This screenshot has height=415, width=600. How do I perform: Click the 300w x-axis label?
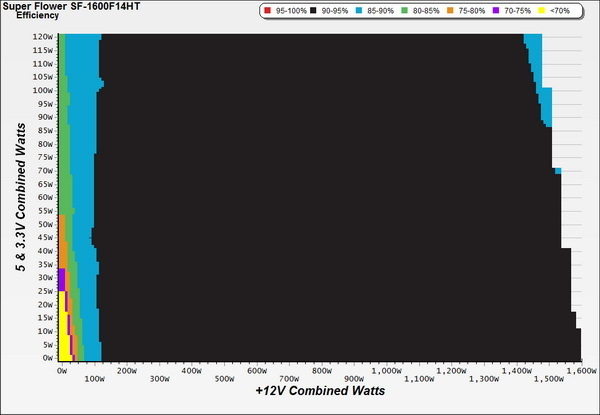pyautogui.click(x=159, y=379)
